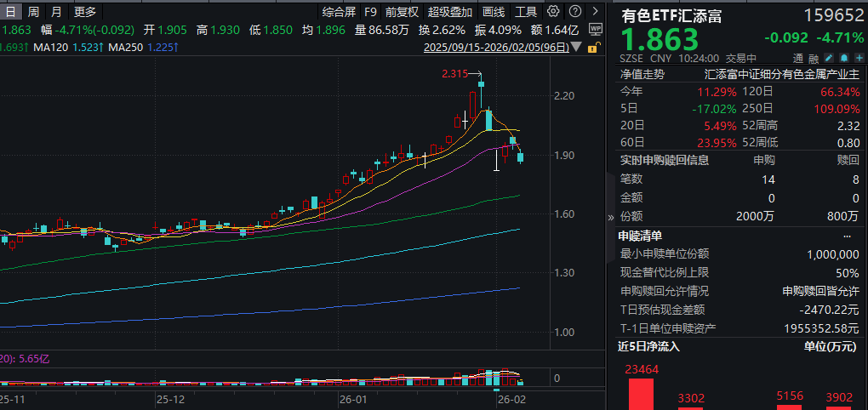Viewport: 868px width, 410px height.
Task: Click the help question mark icon
Action: pos(574,12)
